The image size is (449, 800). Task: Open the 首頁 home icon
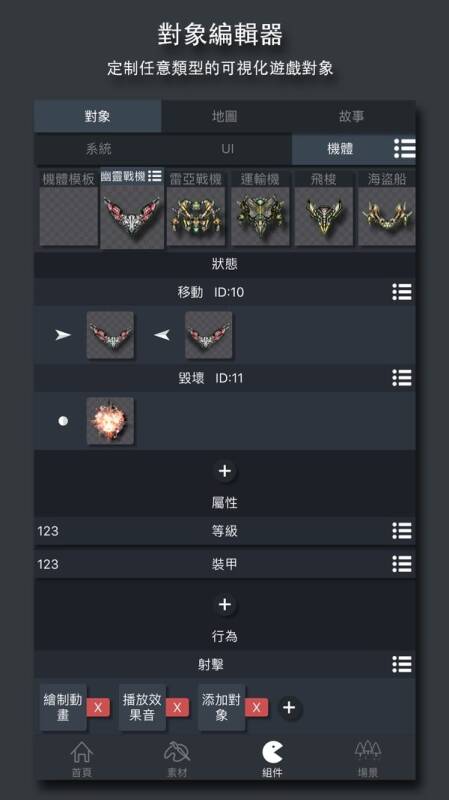(x=82, y=752)
